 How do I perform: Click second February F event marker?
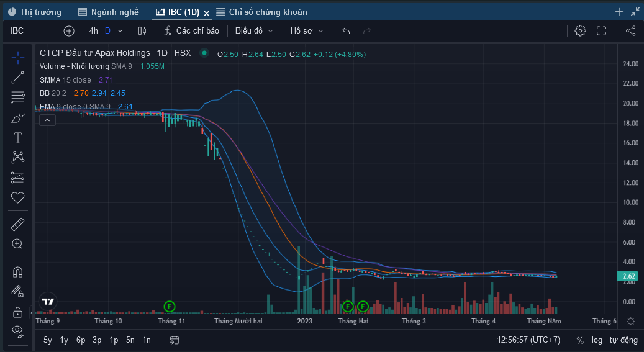[x=363, y=306]
